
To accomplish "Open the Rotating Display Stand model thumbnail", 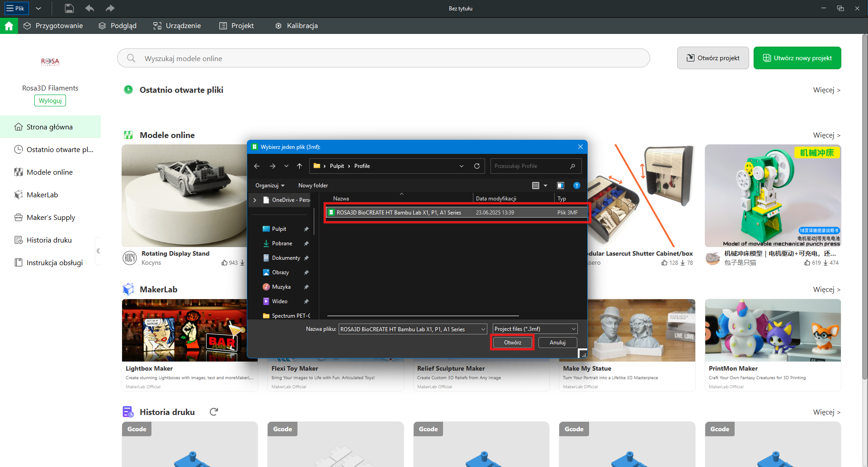I will click(184, 195).
